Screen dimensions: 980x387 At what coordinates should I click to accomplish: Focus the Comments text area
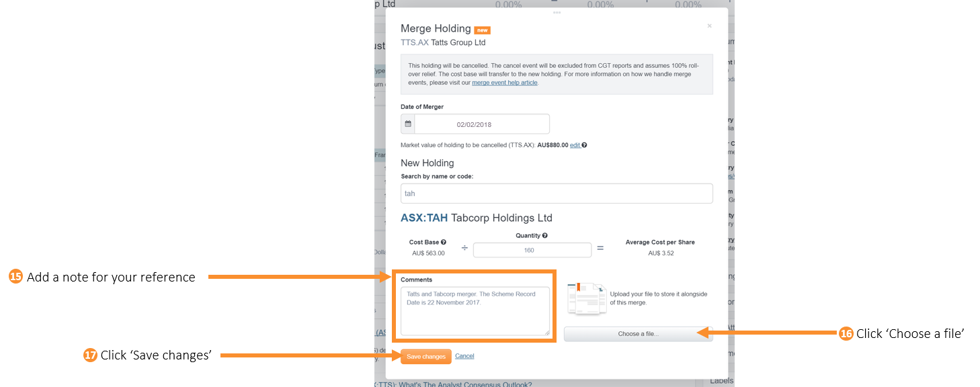(x=475, y=310)
